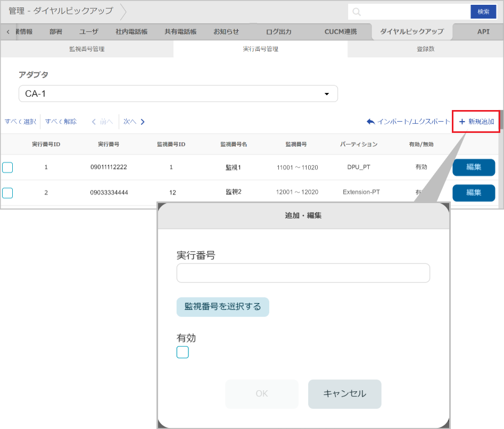Go to next page with 次へ chevron

pyautogui.click(x=143, y=122)
